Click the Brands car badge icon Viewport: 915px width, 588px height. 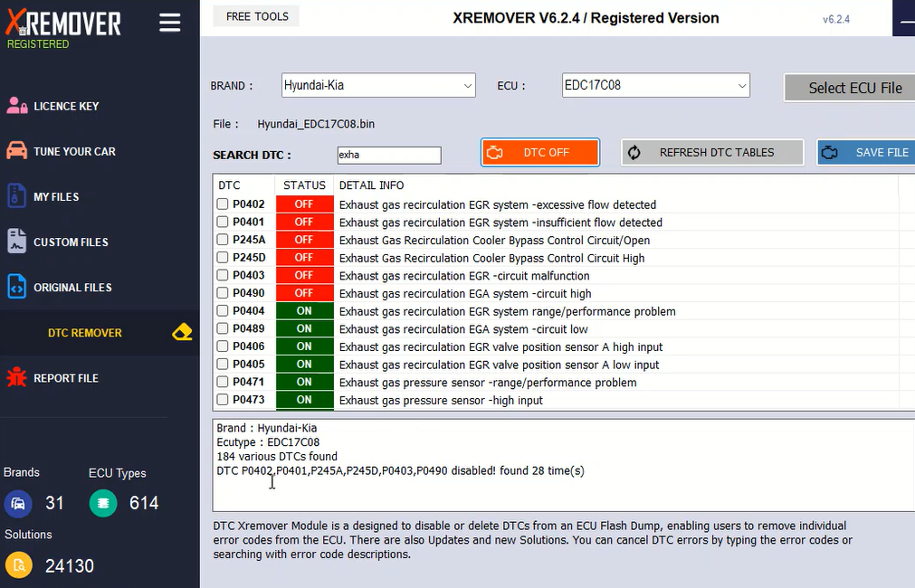tap(18, 503)
